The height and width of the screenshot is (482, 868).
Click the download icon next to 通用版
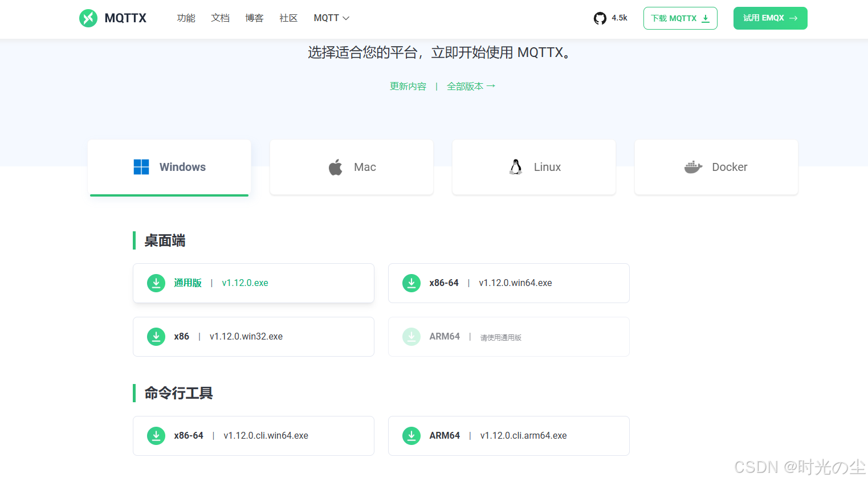[x=156, y=283]
